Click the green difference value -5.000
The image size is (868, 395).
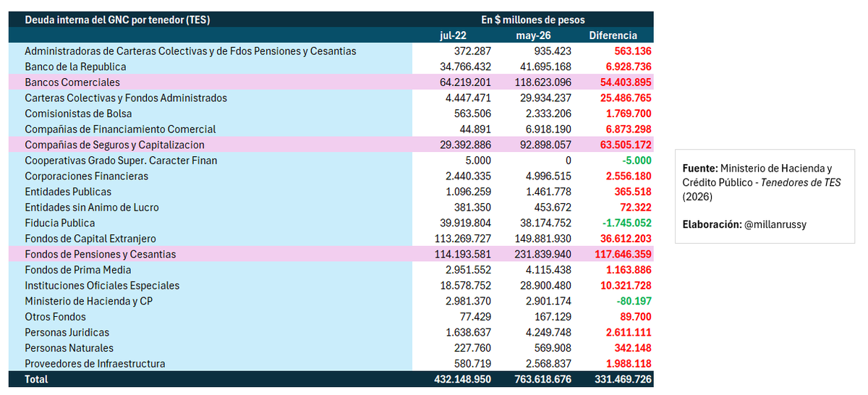pyautogui.click(x=636, y=161)
